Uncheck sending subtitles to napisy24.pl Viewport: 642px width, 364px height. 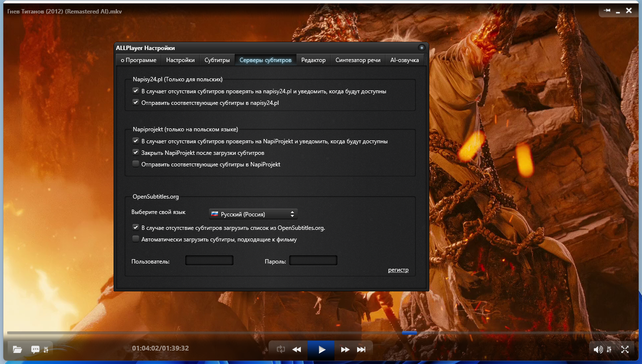(x=136, y=102)
